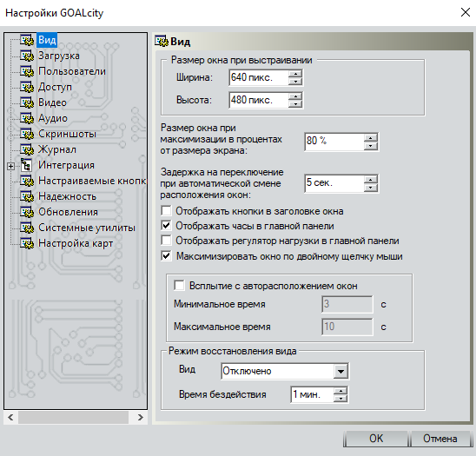Click the Аудио settings icon
This screenshot has height=456, width=476.
coord(27,118)
